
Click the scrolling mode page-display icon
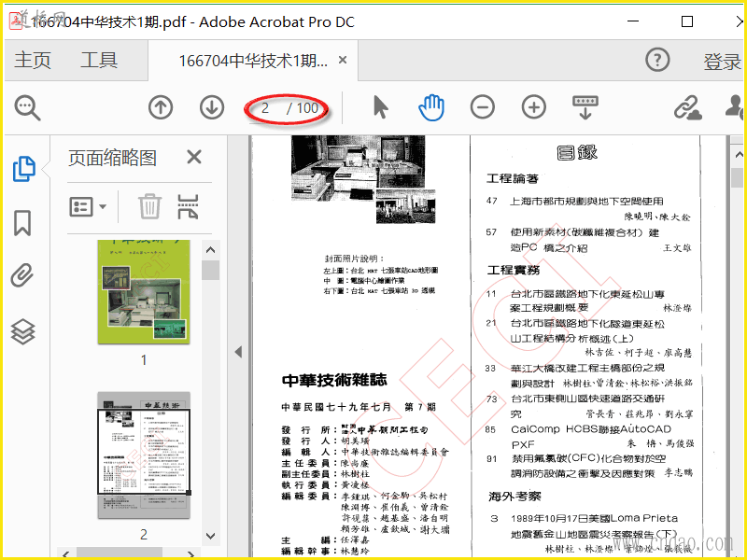click(x=585, y=107)
